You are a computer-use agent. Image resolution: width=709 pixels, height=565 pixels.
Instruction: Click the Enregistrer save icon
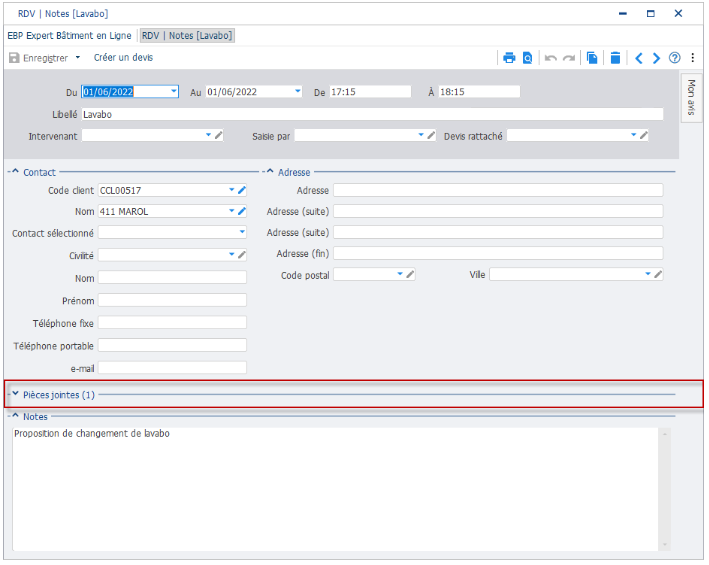pos(14,58)
